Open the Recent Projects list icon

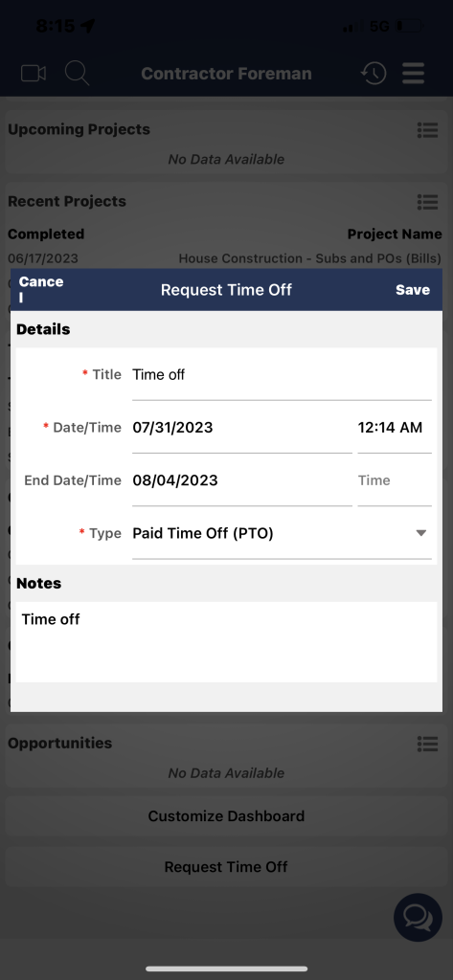pyautogui.click(x=427, y=202)
